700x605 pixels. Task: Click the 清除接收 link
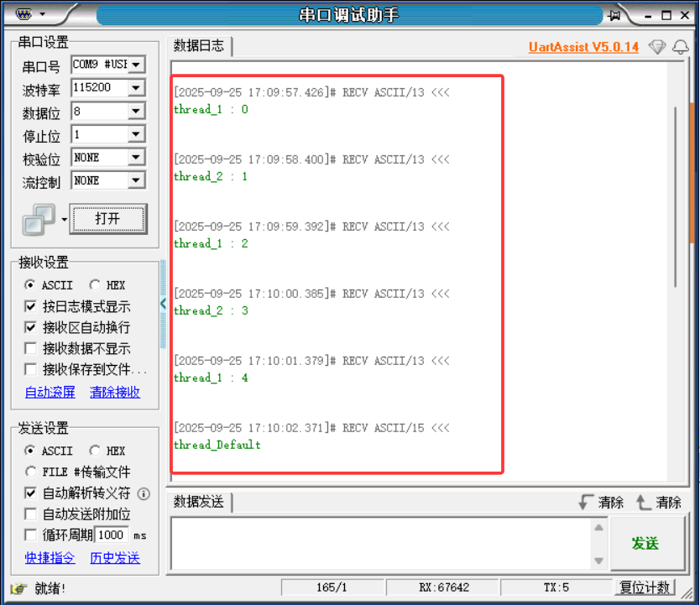point(115,393)
